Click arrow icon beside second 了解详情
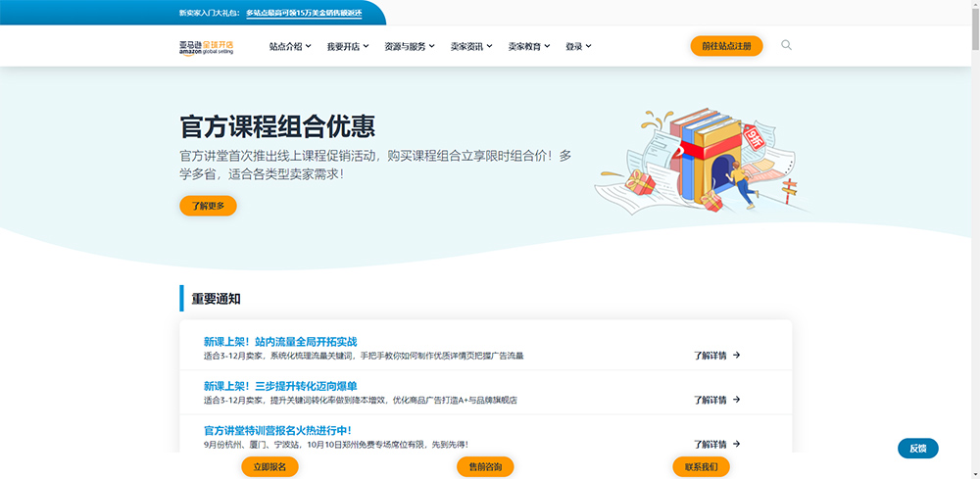 pos(737,400)
